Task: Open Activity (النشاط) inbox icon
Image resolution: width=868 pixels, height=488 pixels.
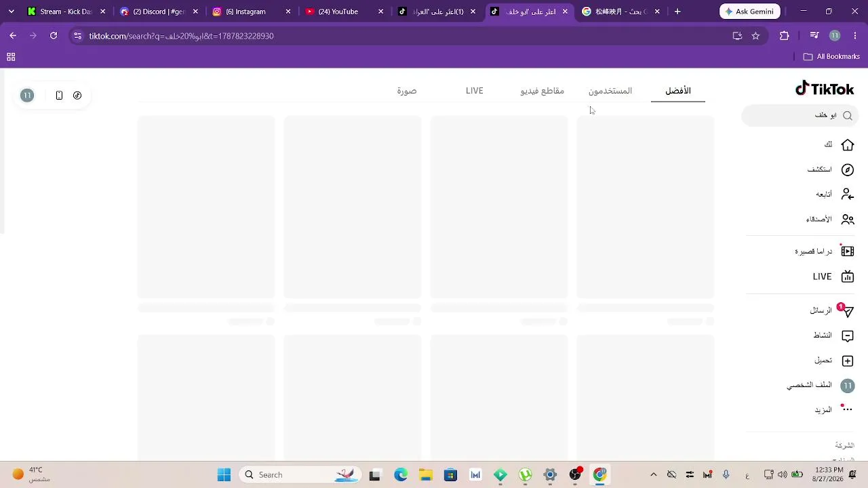Action: coord(847,335)
